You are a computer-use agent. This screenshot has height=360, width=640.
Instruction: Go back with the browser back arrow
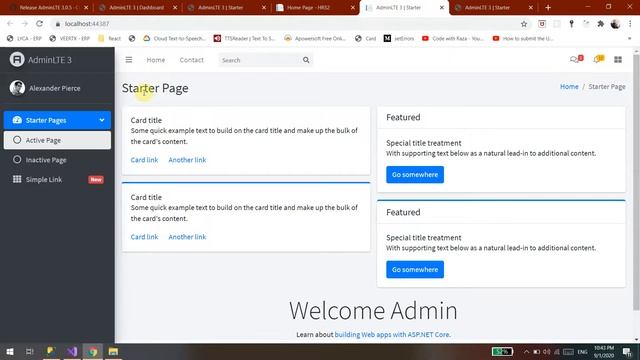[10, 24]
